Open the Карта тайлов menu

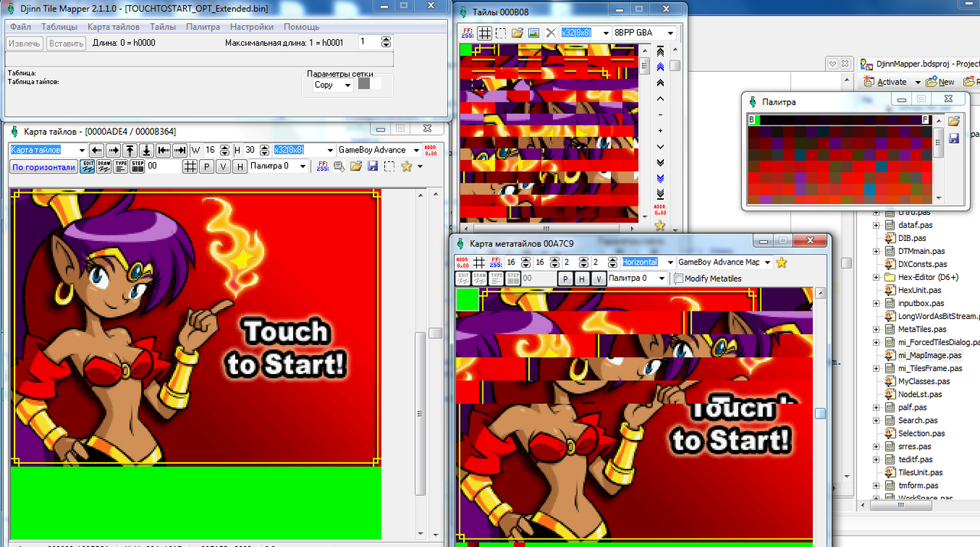pyautogui.click(x=113, y=27)
